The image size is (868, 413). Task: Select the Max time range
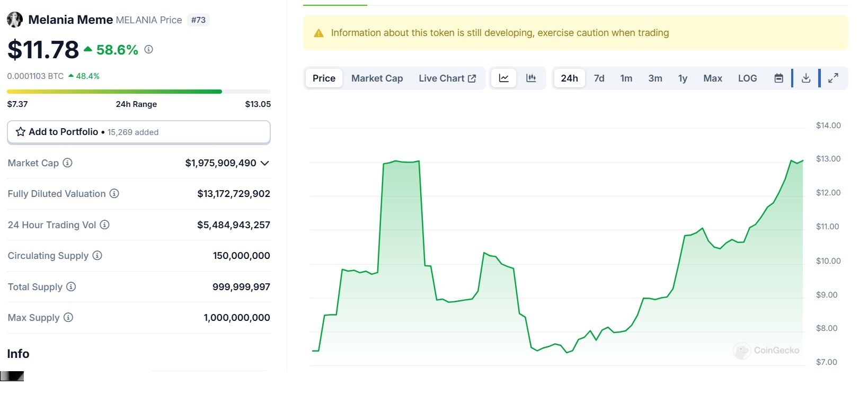[x=713, y=78]
